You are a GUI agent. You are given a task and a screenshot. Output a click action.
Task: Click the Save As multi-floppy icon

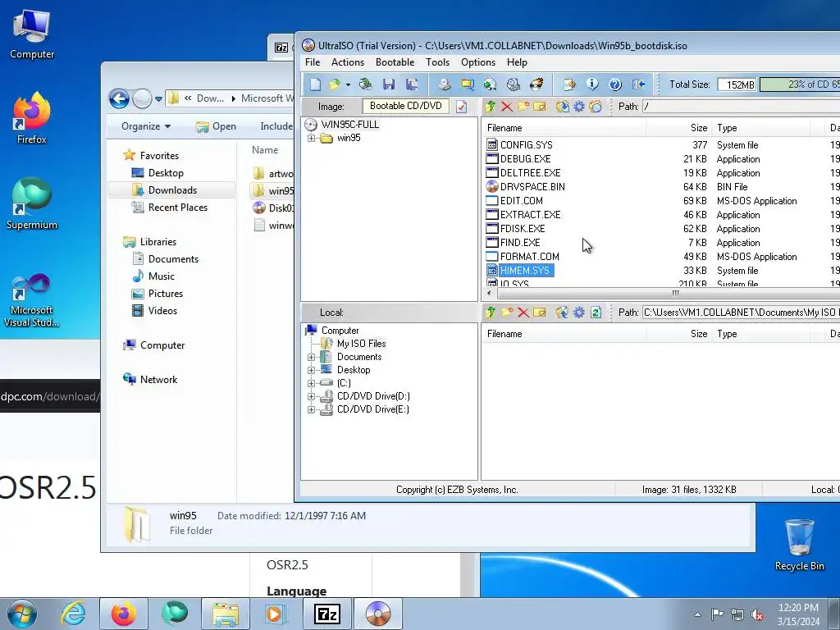coord(412,84)
